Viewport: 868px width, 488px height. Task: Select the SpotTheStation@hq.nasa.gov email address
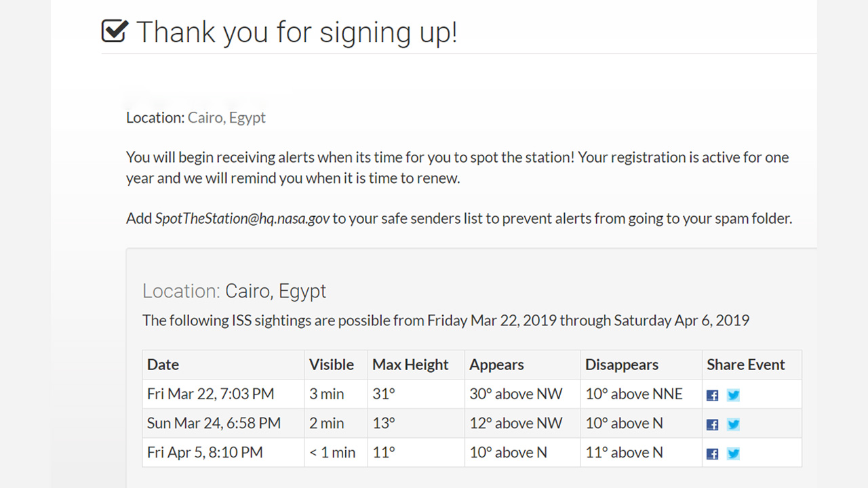[242, 219]
